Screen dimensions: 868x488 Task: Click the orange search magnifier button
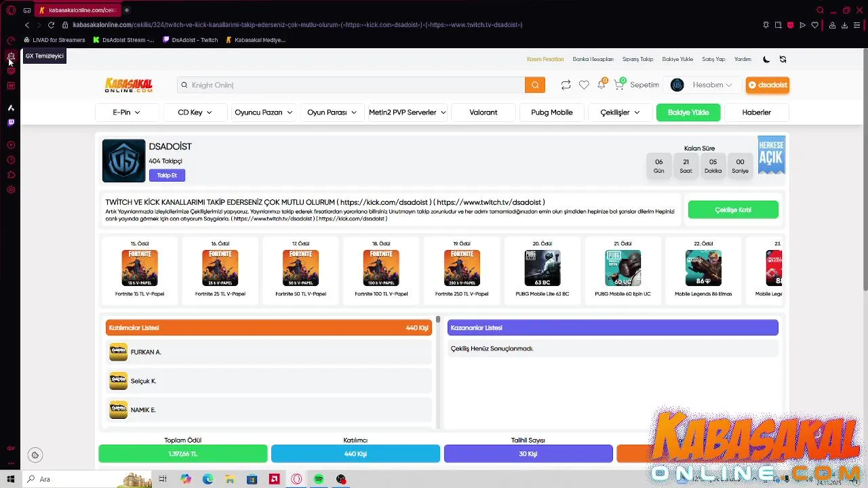(x=535, y=85)
